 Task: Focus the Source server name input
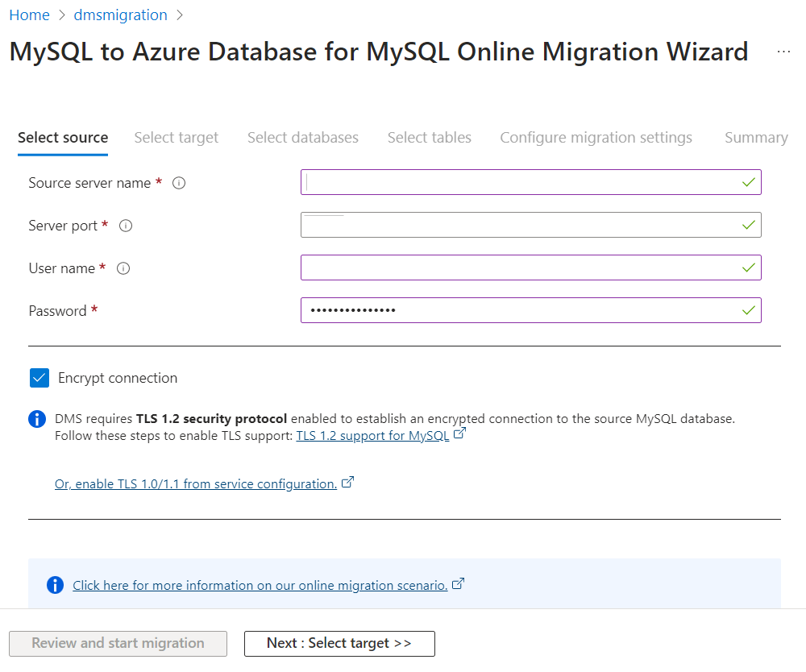pyautogui.click(x=530, y=182)
